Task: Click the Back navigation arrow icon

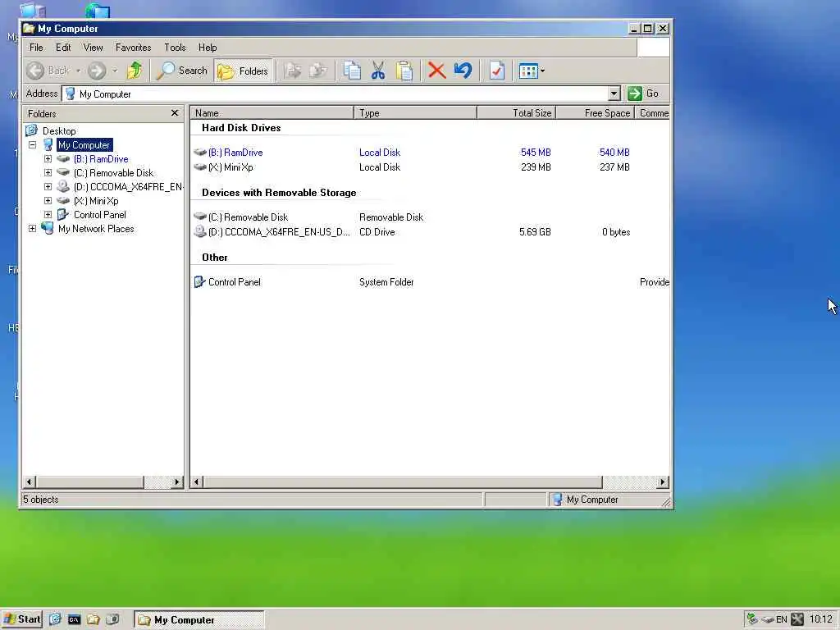Action: click(x=35, y=71)
